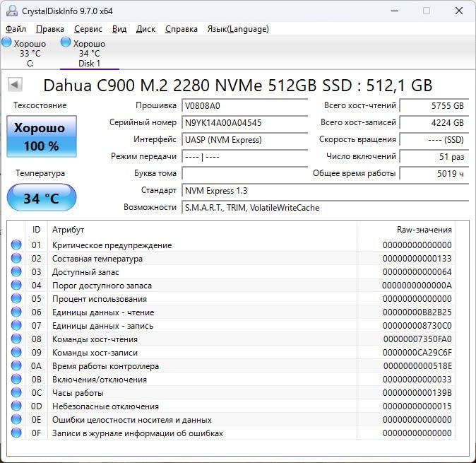
Task: Open the Диск menu
Action: (x=145, y=29)
